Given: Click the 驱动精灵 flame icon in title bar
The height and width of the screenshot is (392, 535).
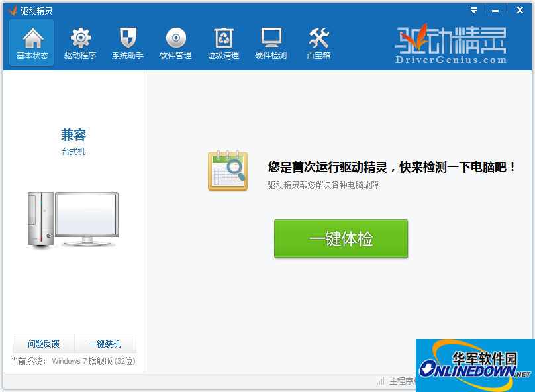Looking at the screenshot, I should tap(13, 11).
